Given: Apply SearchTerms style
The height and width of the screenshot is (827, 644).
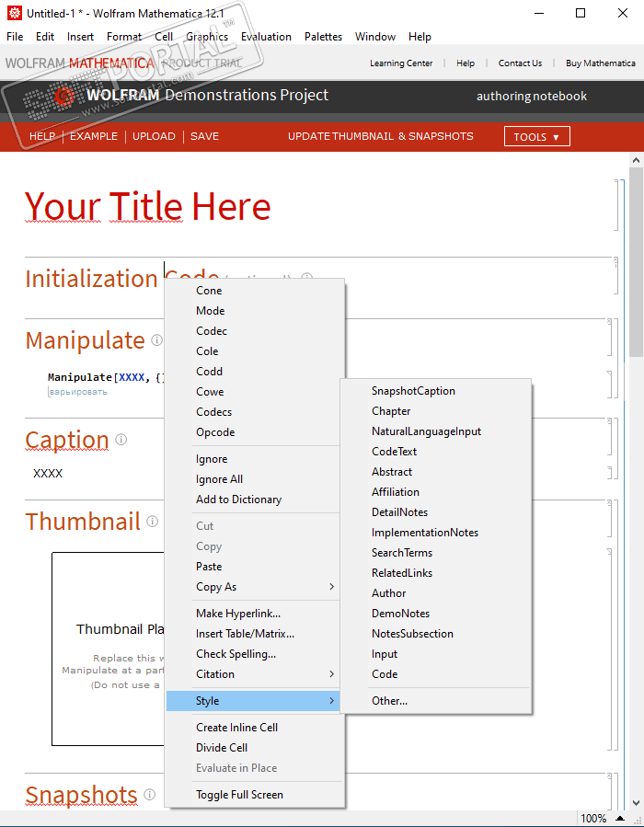Looking at the screenshot, I should (436, 553).
